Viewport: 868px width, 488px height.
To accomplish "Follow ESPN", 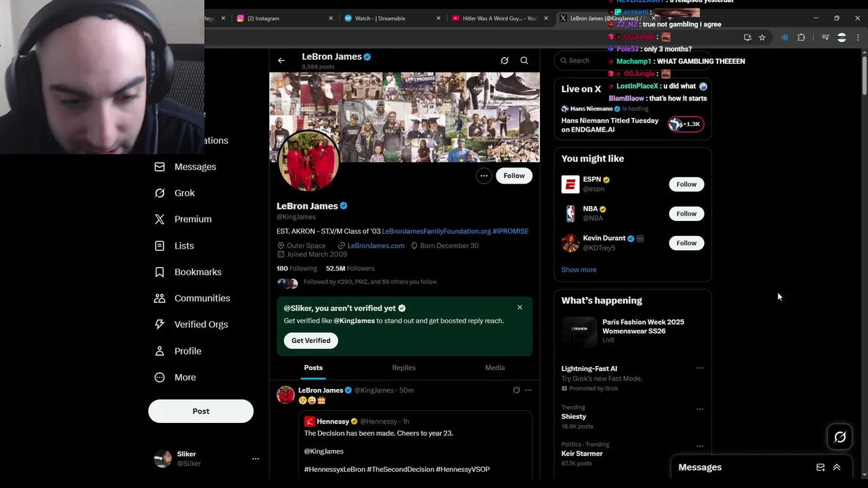I will tap(686, 184).
